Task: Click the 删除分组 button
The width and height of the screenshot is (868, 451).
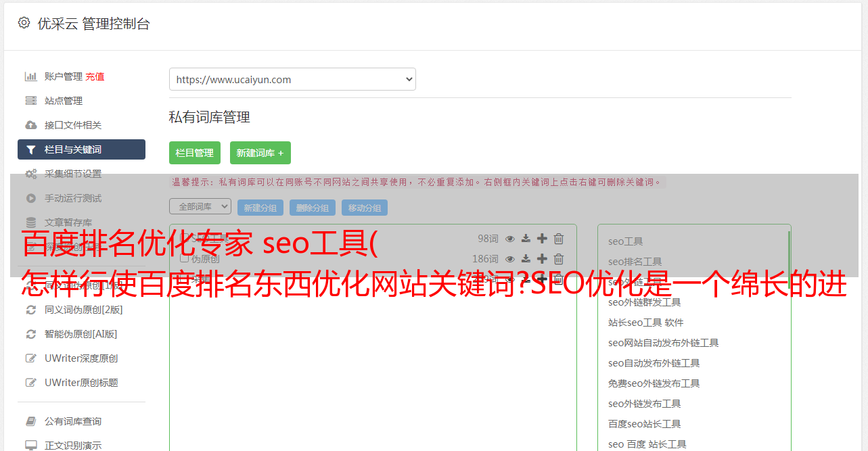Action: [313, 208]
